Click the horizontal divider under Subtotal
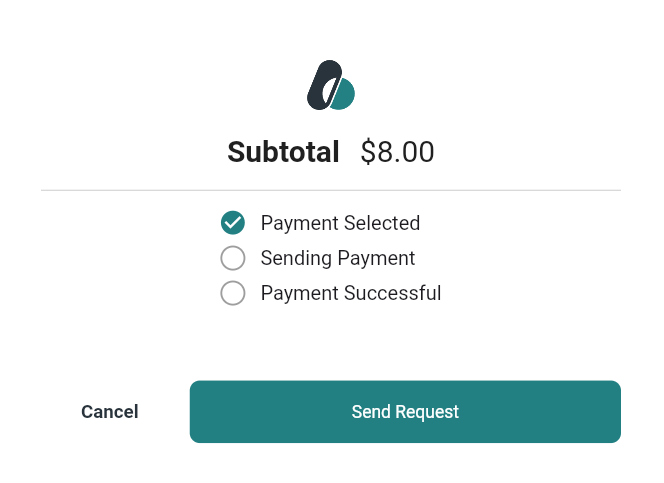Screen dimensions: 664x483 point(331,189)
